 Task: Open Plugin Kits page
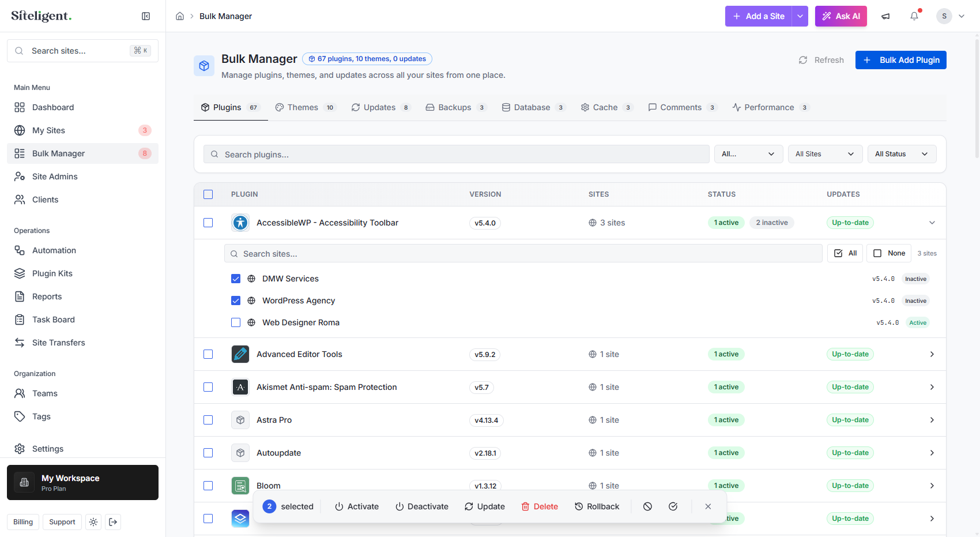coord(82,273)
